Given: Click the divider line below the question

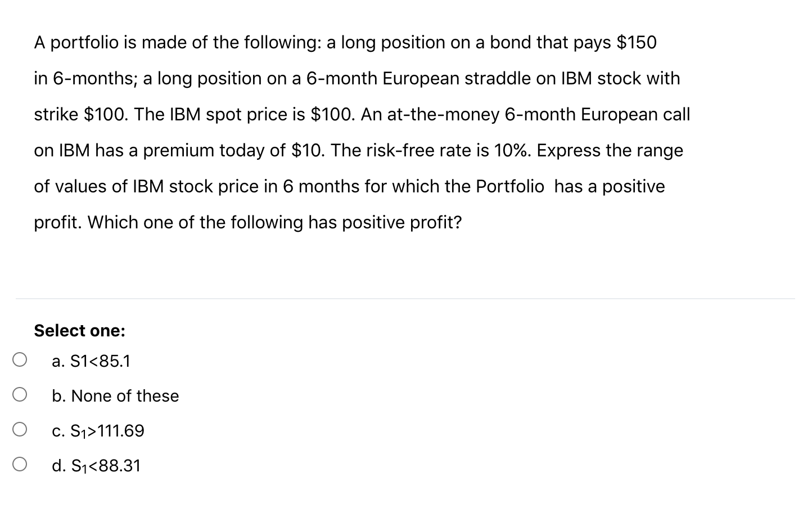Looking at the screenshot, I should coord(405,298).
